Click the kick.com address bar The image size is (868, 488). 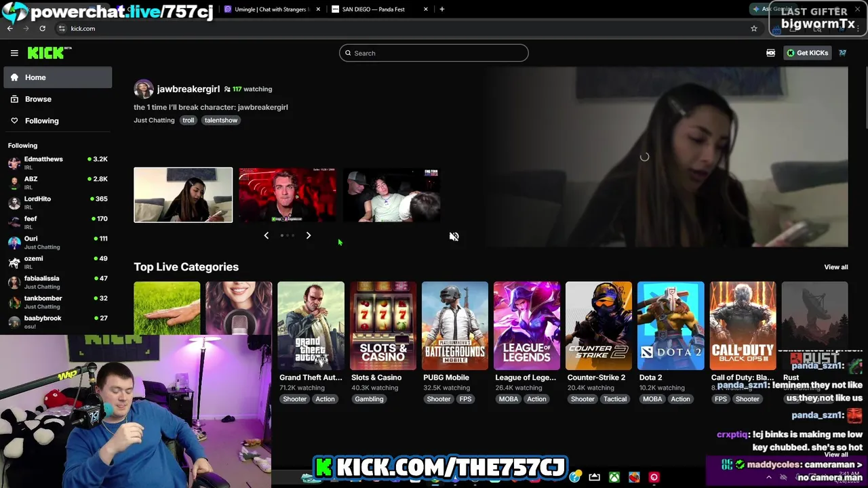[x=407, y=28]
